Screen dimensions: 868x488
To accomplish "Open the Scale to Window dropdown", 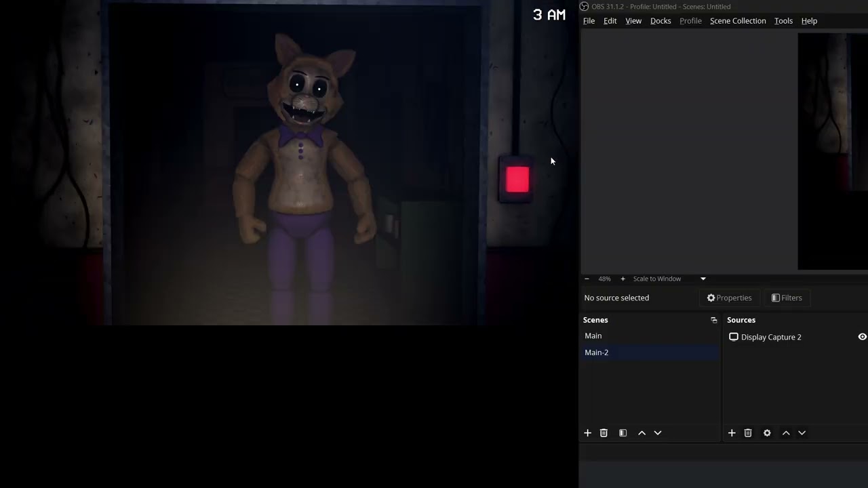I will pos(669,279).
